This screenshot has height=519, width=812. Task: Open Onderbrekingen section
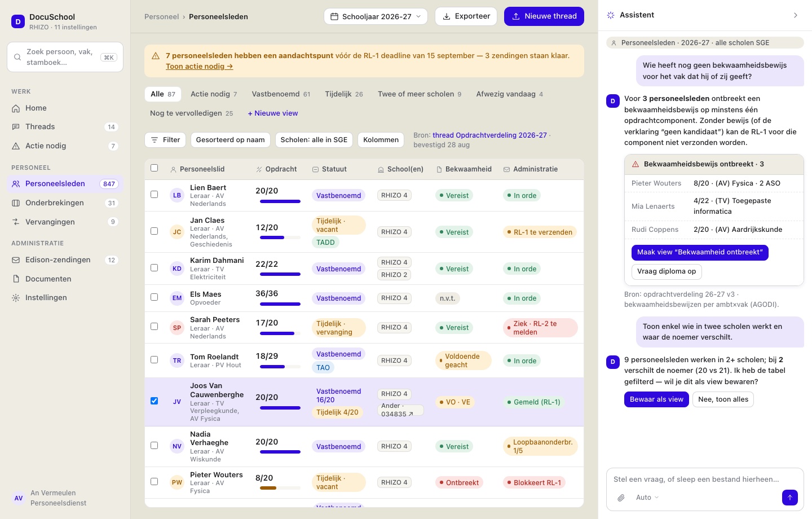click(x=65, y=203)
